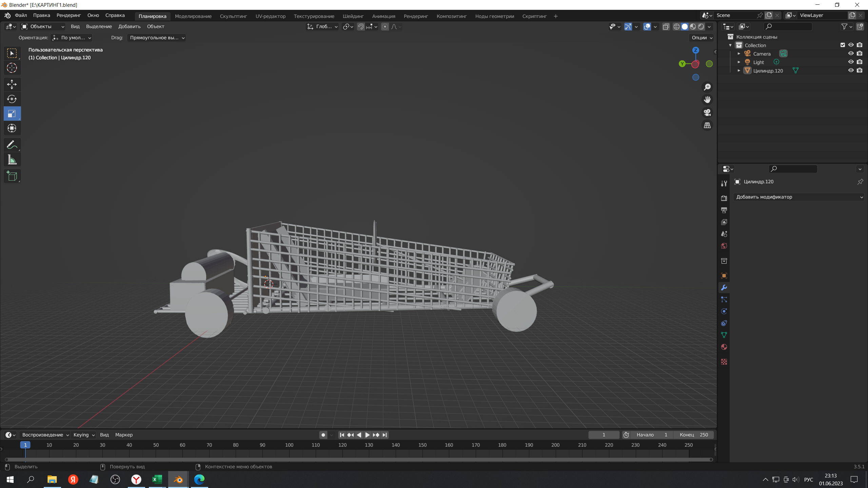This screenshot has height=488, width=868.
Task: Uncheck Collection exclude-from-view-layer checkbox
Action: pos(843,45)
